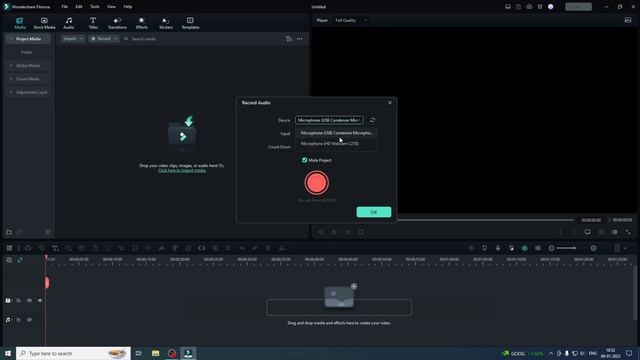Open the media panel more options (three dots)
The width and height of the screenshot is (640, 360).
coord(300,39)
